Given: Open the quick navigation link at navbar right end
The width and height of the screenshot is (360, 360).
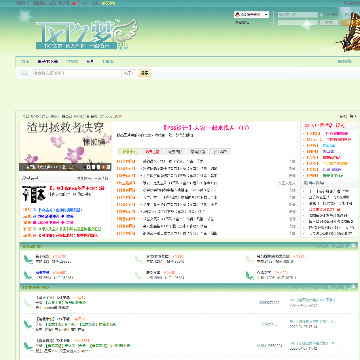Looking at the screenshot, I should (345, 62).
